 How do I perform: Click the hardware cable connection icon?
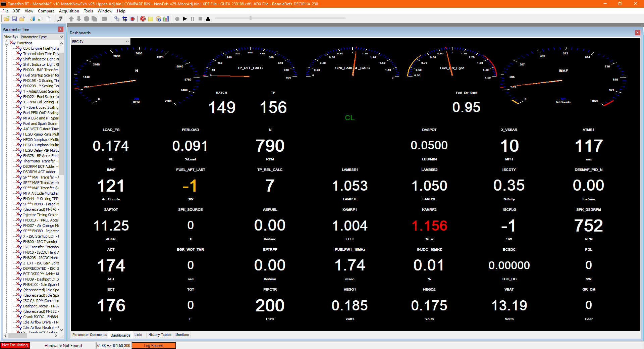point(60,19)
